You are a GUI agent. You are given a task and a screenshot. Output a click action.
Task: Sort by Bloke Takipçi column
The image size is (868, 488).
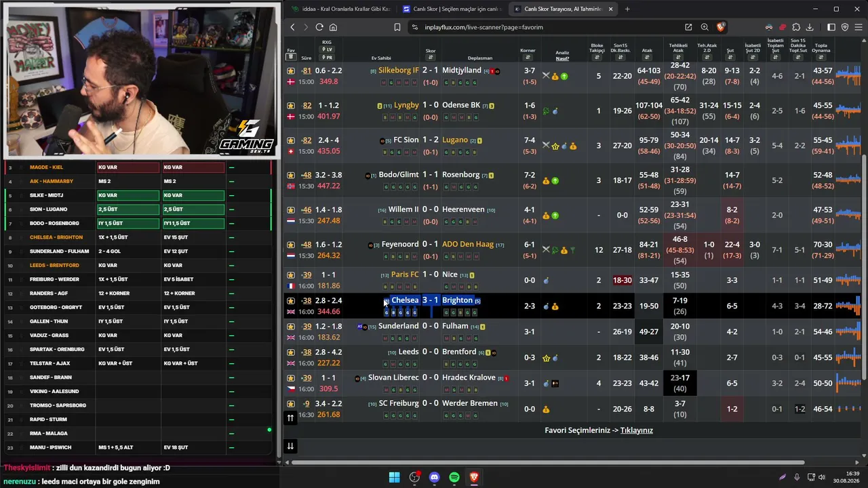pyautogui.click(x=597, y=58)
